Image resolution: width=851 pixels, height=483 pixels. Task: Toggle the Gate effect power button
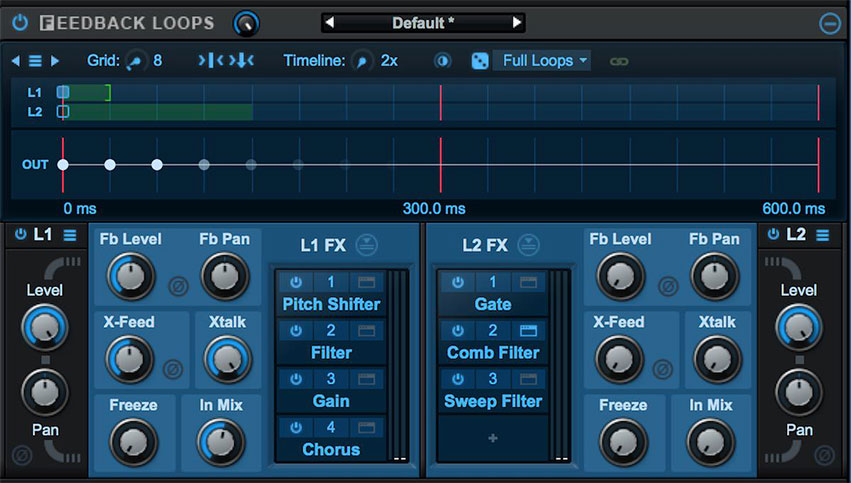tap(458, 283)
